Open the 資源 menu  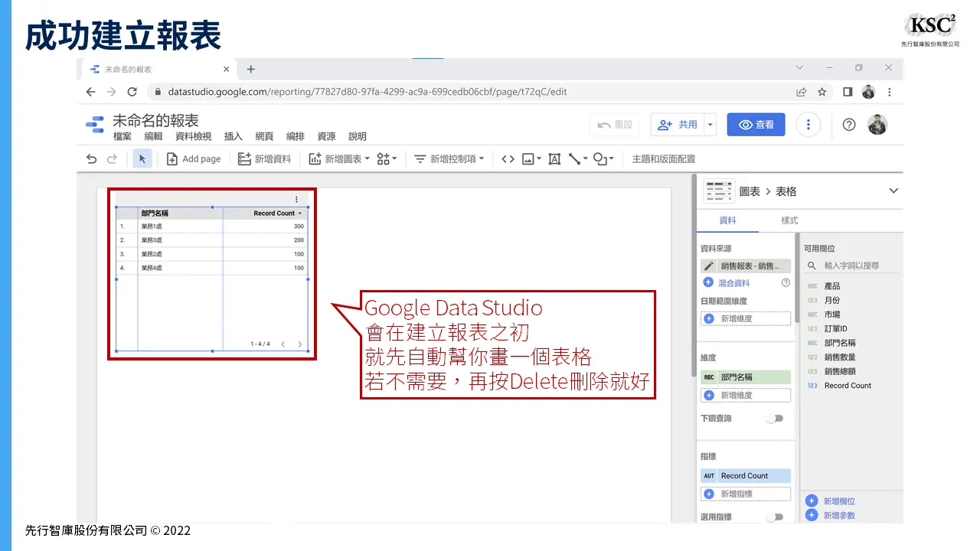(x=327, y=136)
